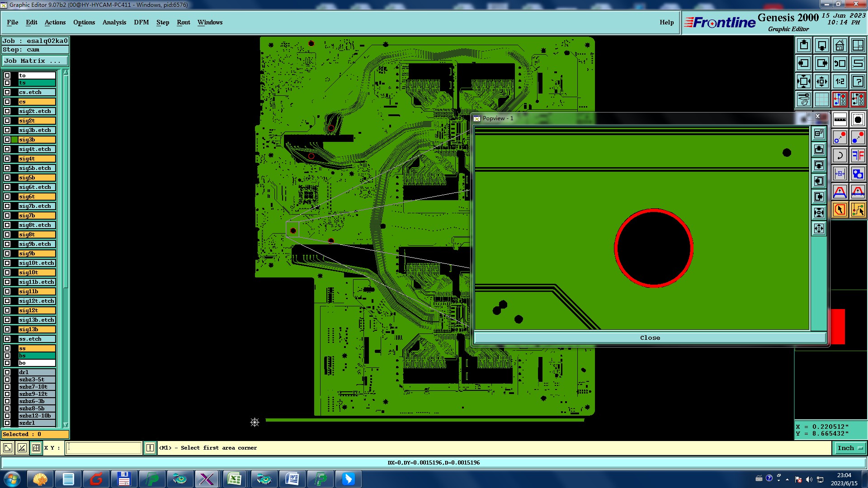The height and width of the screenshot is (488, 868).
Task: Open the DFM menu
Action: [141, 22]
